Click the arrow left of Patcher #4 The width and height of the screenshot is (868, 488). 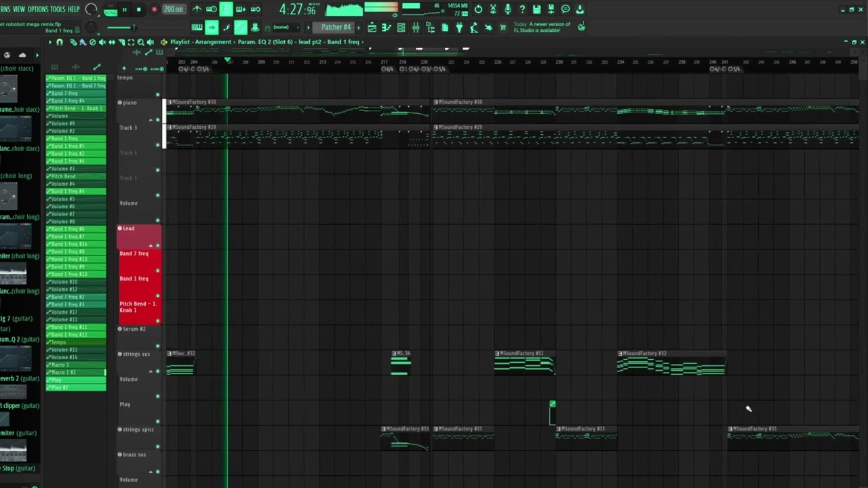(309, 27)
